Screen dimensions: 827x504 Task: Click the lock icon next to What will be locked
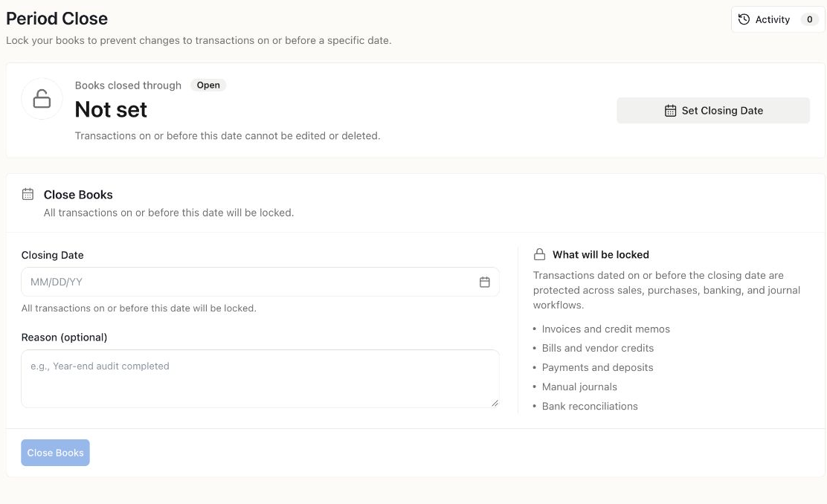(x=539, y=255)
